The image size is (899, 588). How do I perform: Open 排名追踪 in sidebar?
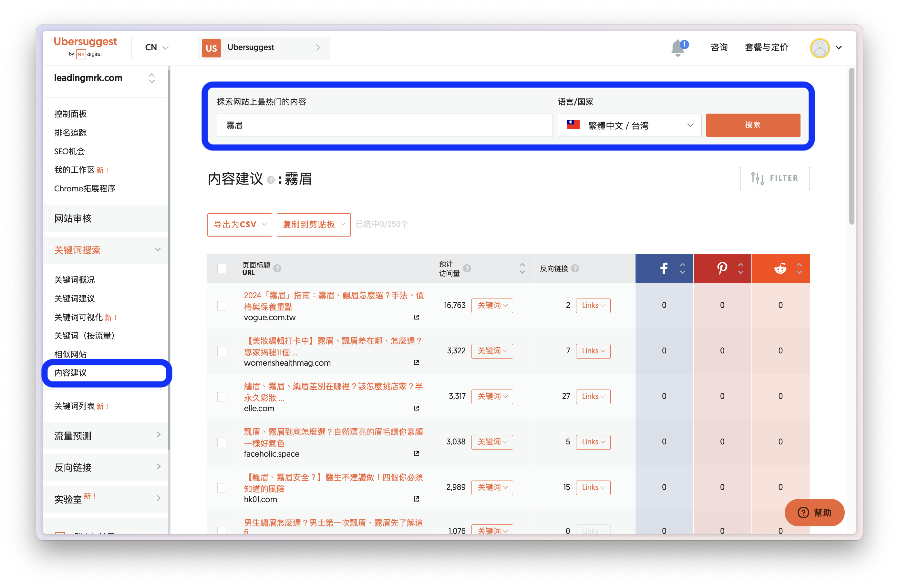click(x=70, y=132)
